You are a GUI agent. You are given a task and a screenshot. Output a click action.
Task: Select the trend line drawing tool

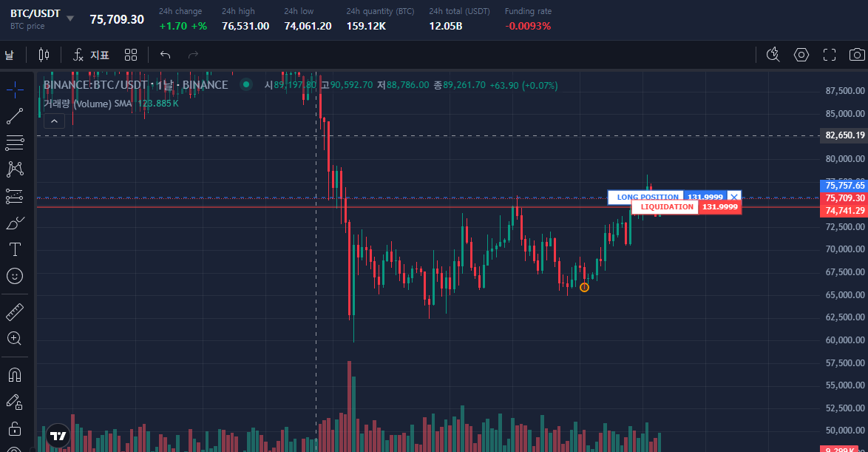coord(15,115)
